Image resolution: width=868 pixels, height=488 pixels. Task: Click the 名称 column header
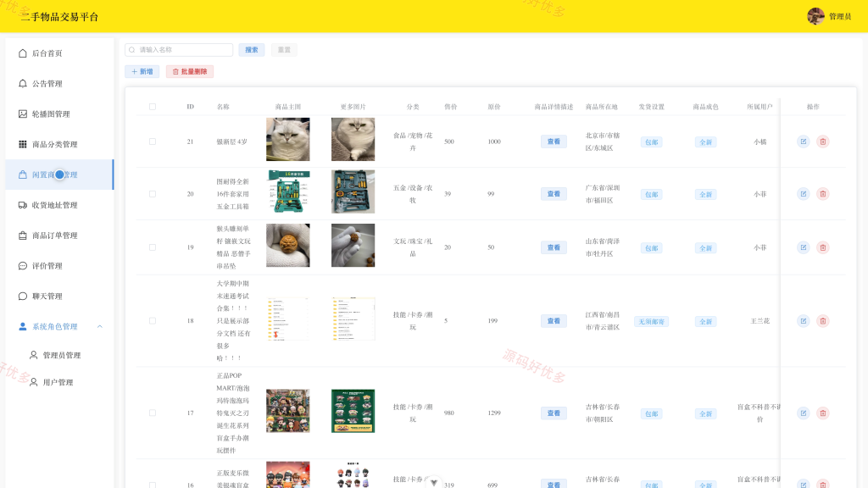click(x=223, y=107)
